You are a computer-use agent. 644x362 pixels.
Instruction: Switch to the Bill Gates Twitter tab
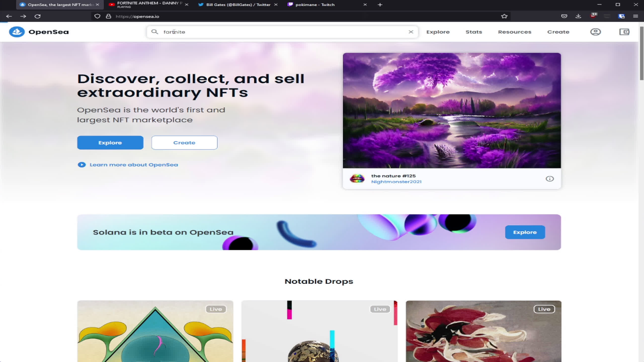click(x=238, y=5)
